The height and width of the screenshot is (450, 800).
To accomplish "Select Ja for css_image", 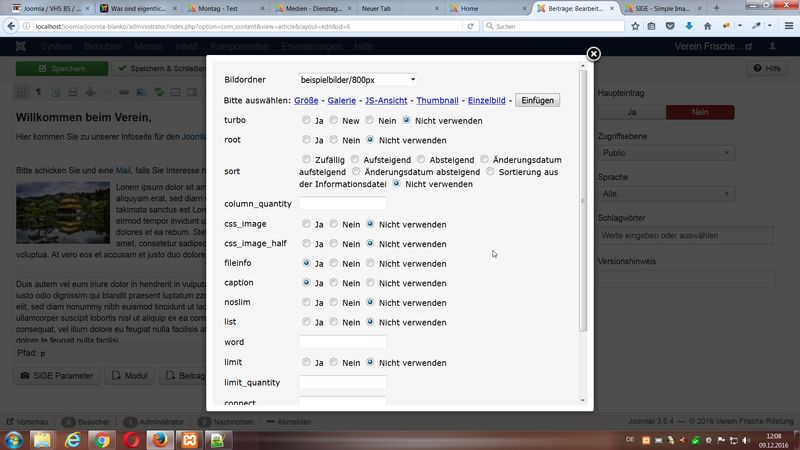I will tap(306, 223).
